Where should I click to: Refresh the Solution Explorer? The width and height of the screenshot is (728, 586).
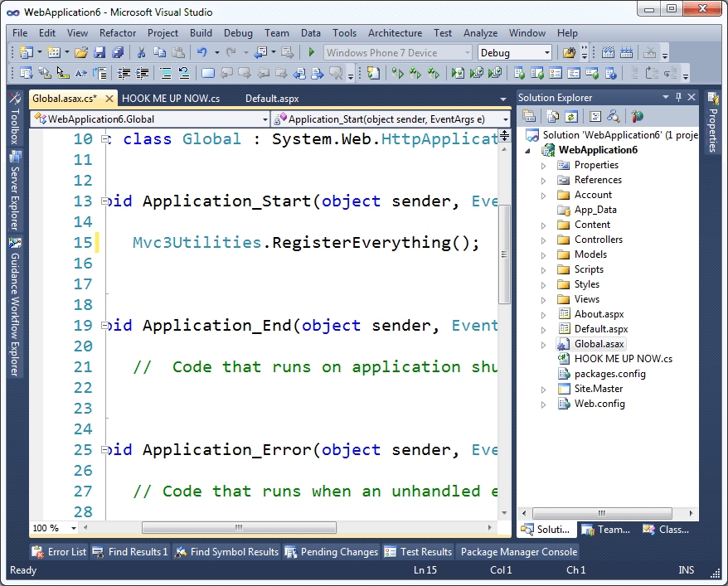coord(570,117)
